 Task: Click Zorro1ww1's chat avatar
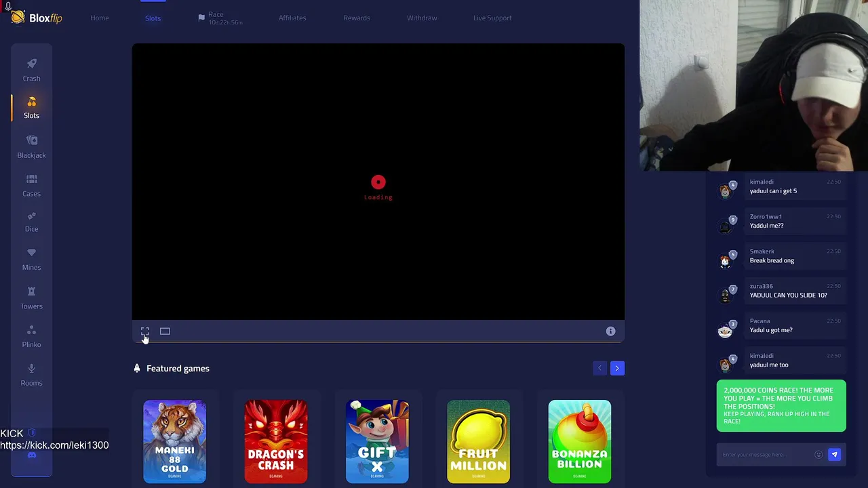click(726, 226)
